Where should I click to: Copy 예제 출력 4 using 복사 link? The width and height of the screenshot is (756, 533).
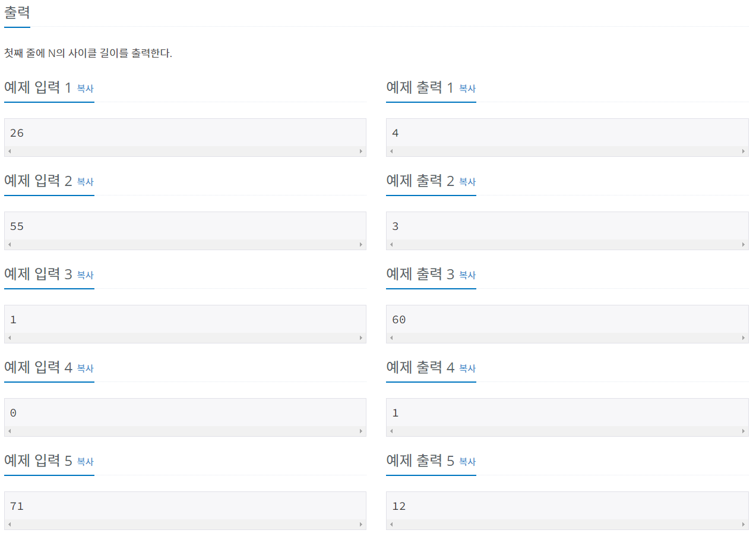click(467, 368)
